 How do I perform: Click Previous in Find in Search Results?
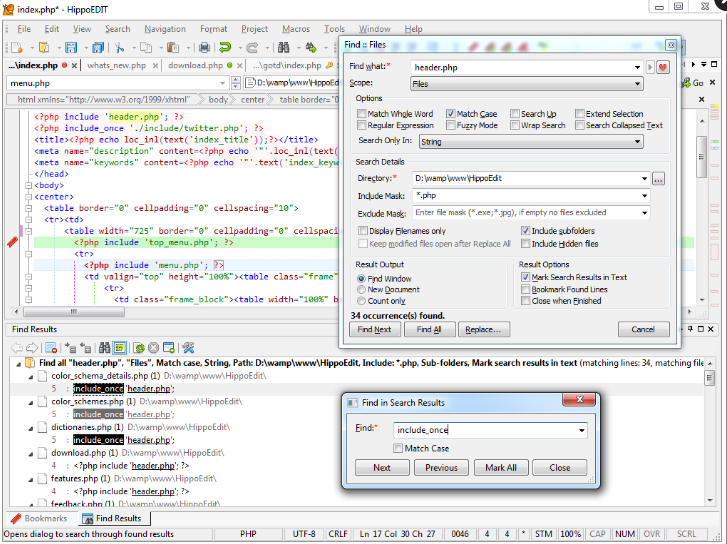click(x=441, y=467)
